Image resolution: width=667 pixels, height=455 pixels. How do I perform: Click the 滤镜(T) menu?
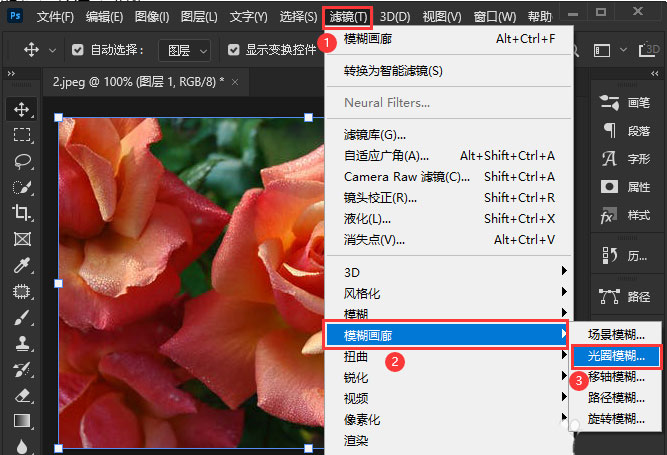348,17
